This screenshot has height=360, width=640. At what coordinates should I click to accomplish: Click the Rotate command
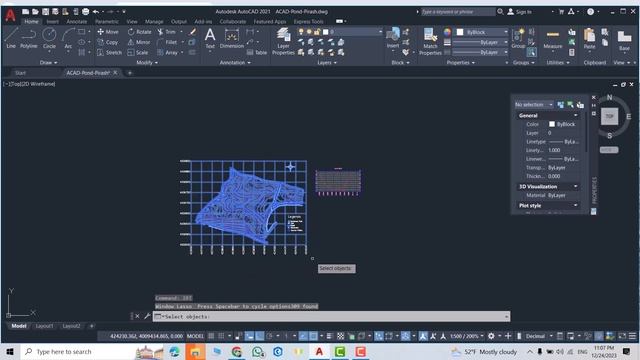139,31
